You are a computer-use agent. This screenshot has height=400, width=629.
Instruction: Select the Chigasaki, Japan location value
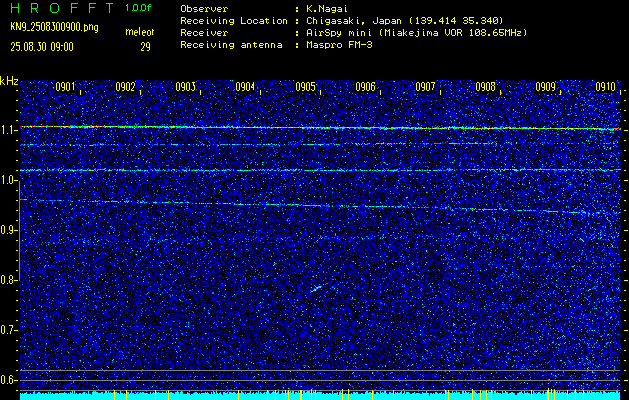(405, 21)
